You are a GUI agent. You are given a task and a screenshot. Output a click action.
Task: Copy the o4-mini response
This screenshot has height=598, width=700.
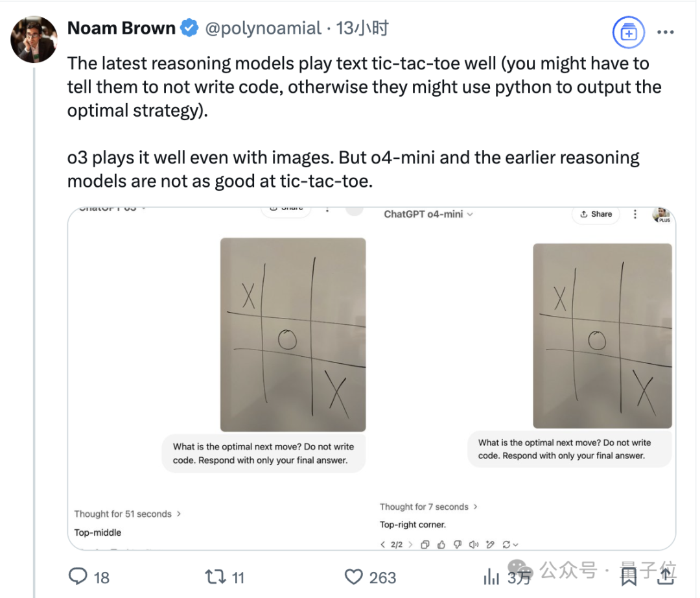pyautogui.click(x=425, y=544)
